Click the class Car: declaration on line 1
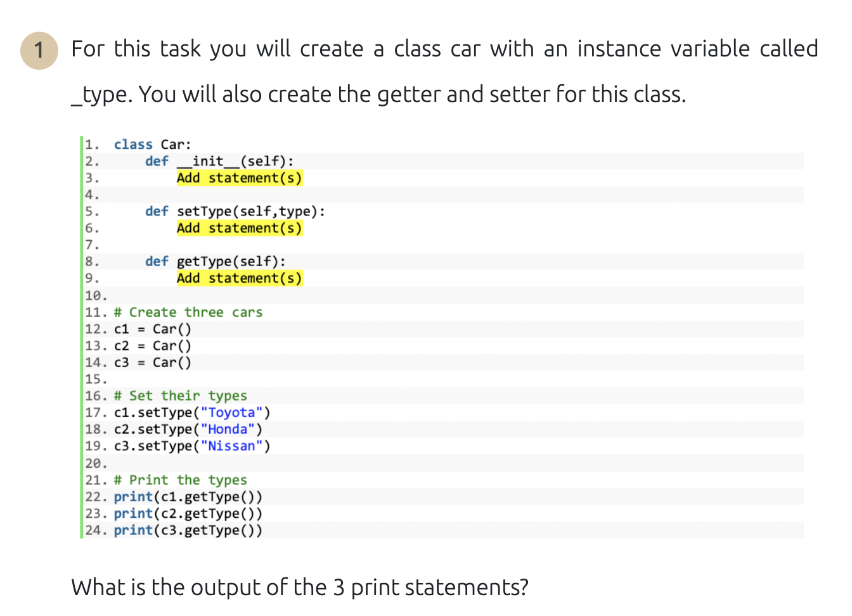 tap(152, 144)
